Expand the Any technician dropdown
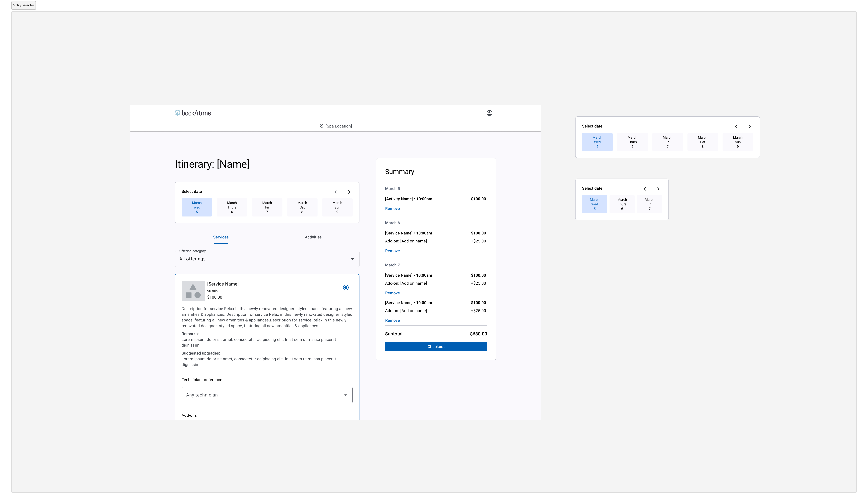This screenshot has width=868, height=504. tap(267, 395)
